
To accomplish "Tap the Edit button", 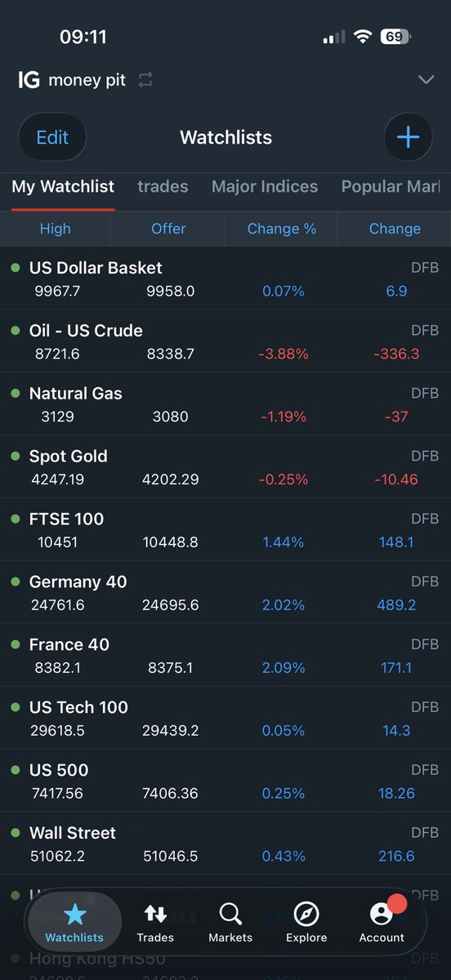I will coord(52,137).
